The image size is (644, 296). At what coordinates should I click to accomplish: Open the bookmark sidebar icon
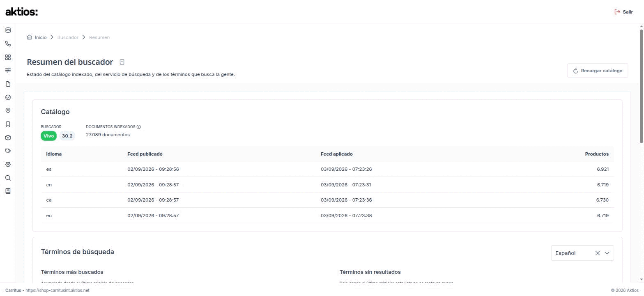[8, 124]
